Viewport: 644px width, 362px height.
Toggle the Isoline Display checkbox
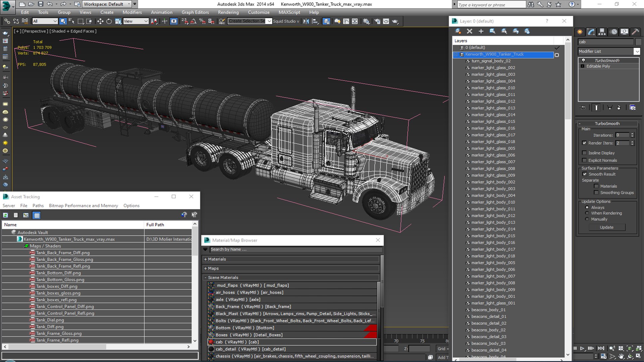[584, 153]
